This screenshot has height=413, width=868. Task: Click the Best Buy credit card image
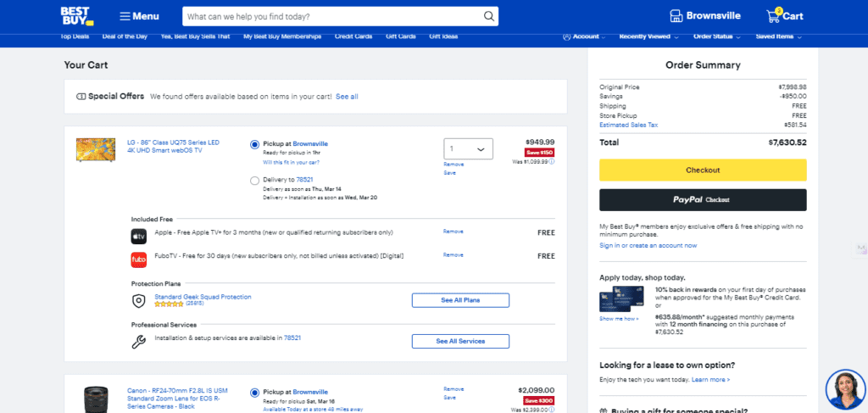pos(622,300)
